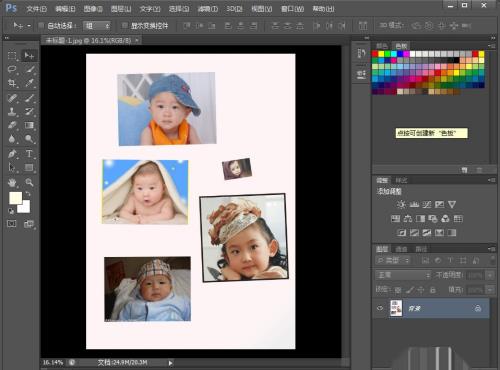Select the Zoom tool in the toolbox
The image size is (500, 370).
[x=29, y=182]
